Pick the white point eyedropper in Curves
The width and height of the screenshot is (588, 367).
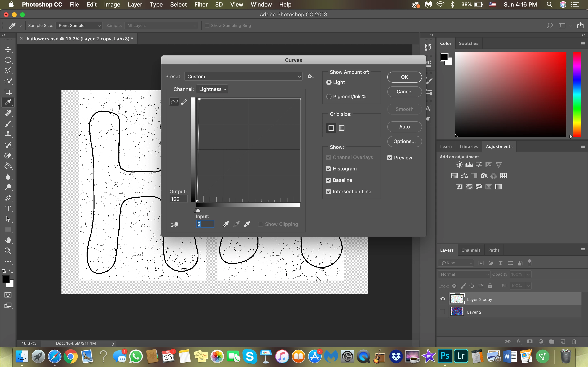(x=247, y=224)
